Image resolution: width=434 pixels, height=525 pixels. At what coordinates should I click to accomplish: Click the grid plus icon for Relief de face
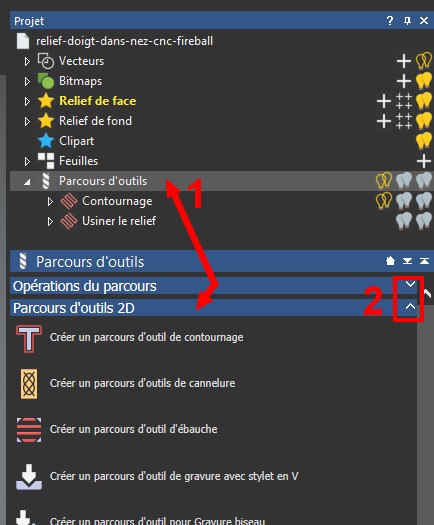404,101
